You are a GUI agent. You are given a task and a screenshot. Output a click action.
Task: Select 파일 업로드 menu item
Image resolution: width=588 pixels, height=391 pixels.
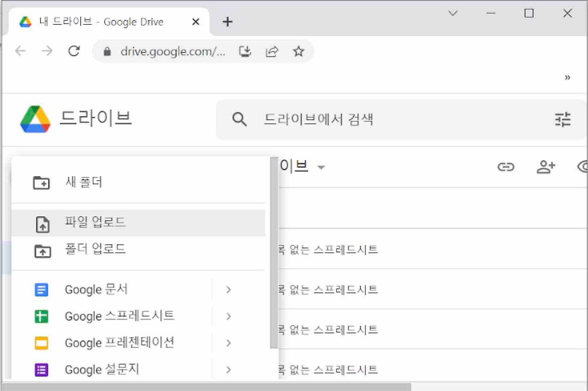(138, 223)
